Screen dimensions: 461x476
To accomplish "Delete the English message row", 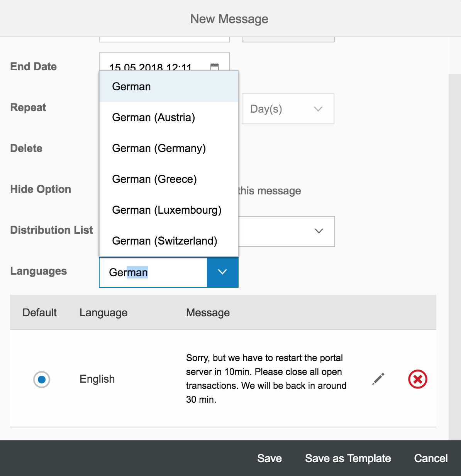I will (418, 379).
